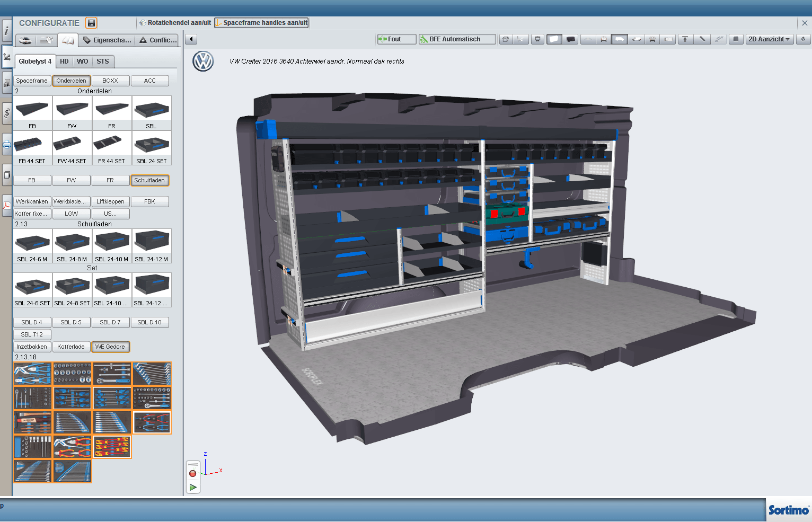Screen dimensions: 812x522
Task: Switch to the HD tab
Action: pyautogui.click(x=64, y=61)
